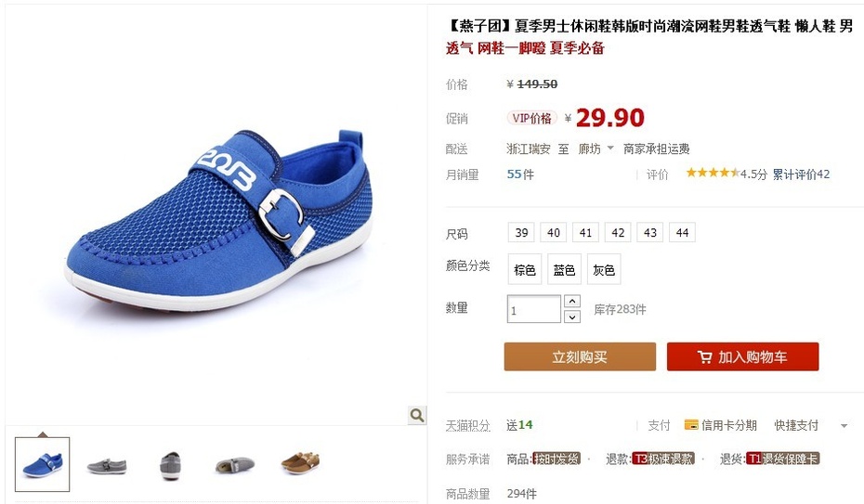Pick the 蓝色 blue color option
The image size is (864, 504).
pyautogui.click(x=564, y=269)
